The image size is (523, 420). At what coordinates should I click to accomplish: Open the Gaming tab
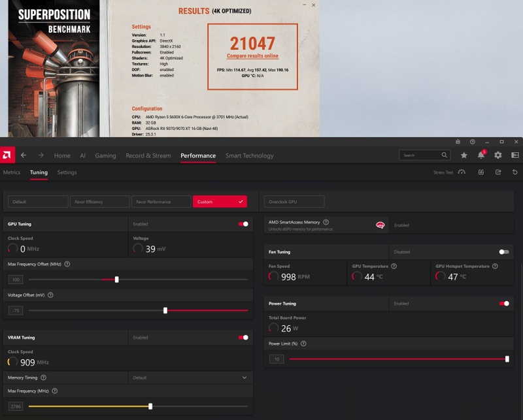tap(105, 155)
